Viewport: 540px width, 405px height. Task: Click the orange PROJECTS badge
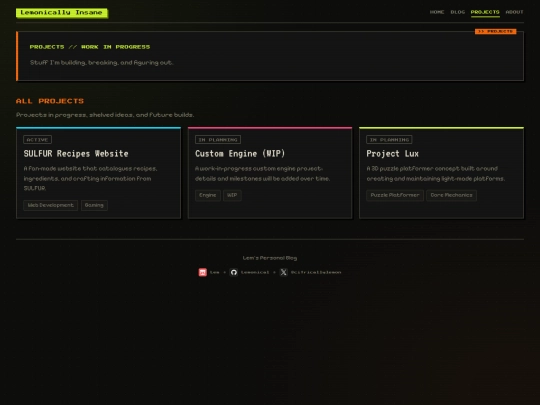click(496, 31)
